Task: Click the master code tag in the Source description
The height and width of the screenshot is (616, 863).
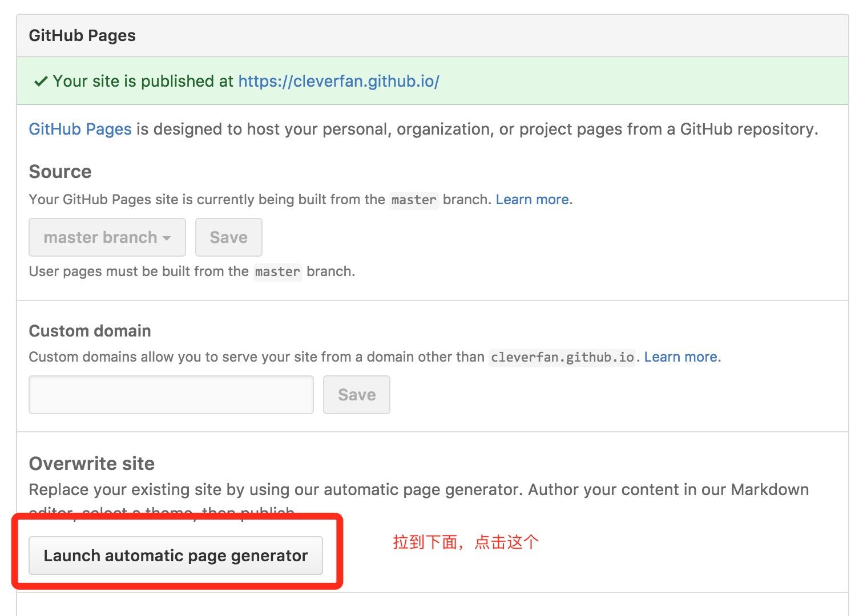Action: [x=414, y=200]
